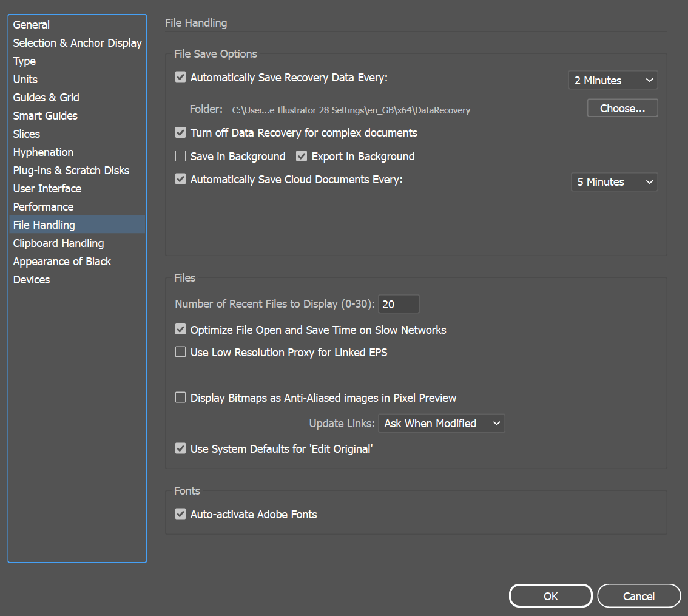This screenshot has height=616, width=688.
Task: Confirm preferences with the OK button
Action: tap(550, 595)
